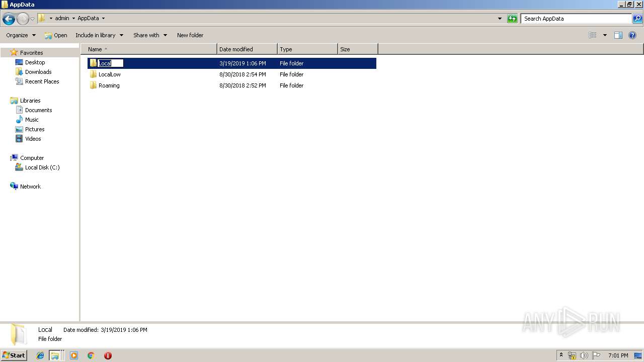Select AppData in the address path
644x362 pixels.
(x=88, y=18)
